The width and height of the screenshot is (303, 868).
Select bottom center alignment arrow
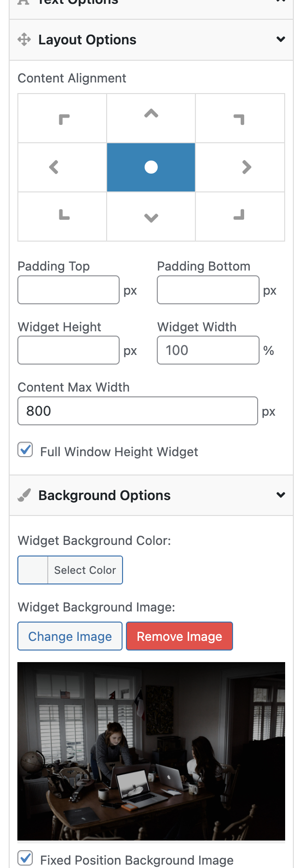click(151, 217)
